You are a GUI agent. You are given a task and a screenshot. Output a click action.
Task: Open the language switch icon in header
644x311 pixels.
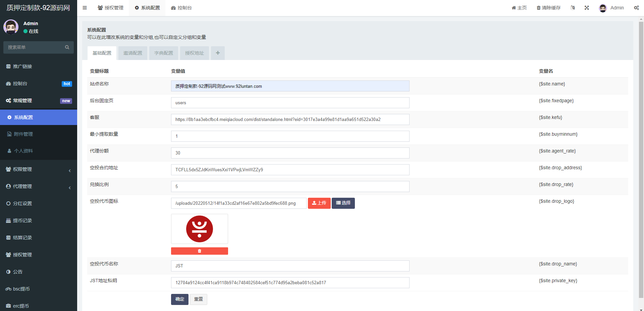573,8
